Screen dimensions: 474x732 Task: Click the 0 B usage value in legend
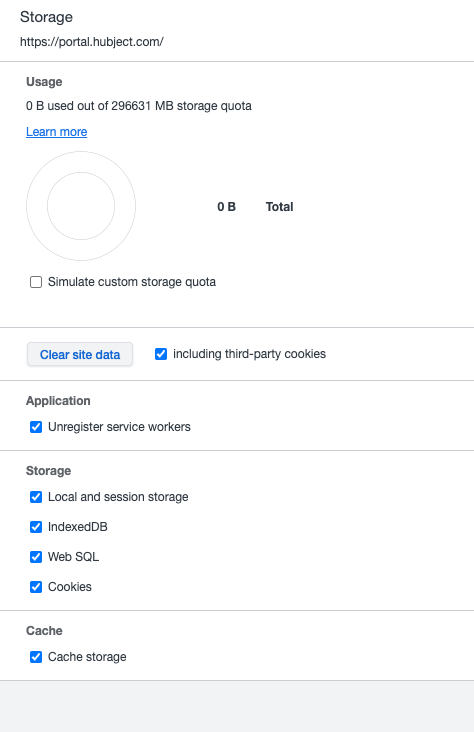click(x=226, y=207)
